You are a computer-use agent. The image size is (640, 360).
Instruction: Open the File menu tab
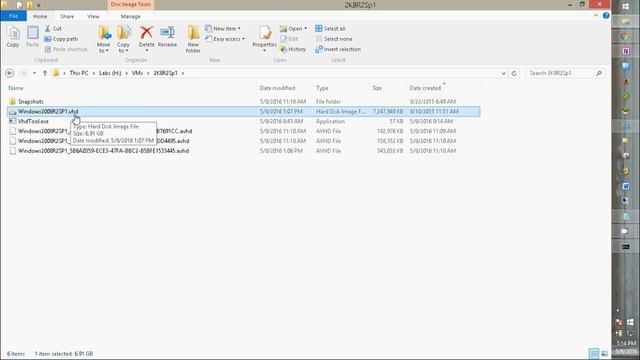13,16
